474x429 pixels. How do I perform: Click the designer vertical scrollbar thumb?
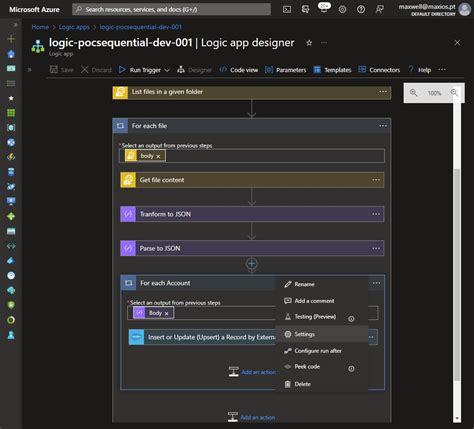[x=457, y=274]
